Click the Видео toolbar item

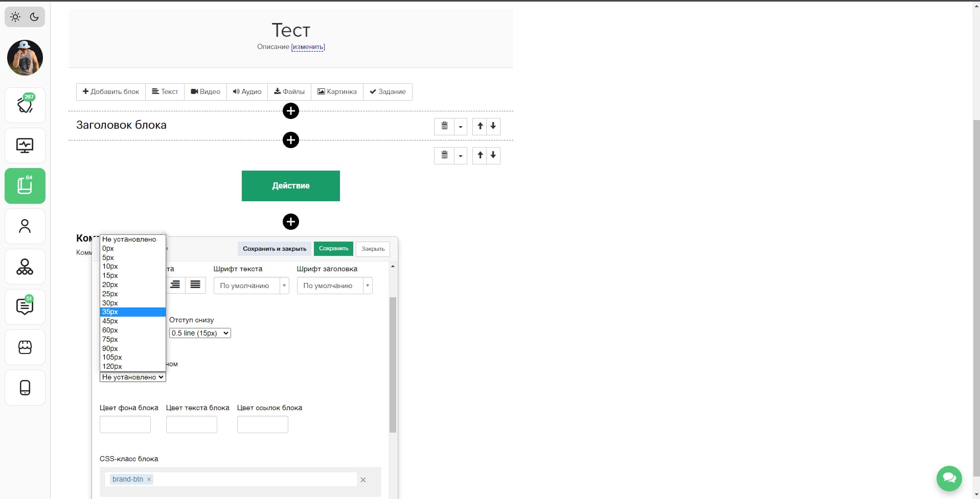click(x=206, y=92)
